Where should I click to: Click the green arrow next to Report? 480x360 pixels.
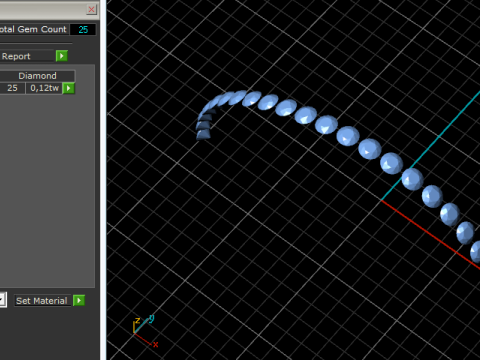point(62,56)
